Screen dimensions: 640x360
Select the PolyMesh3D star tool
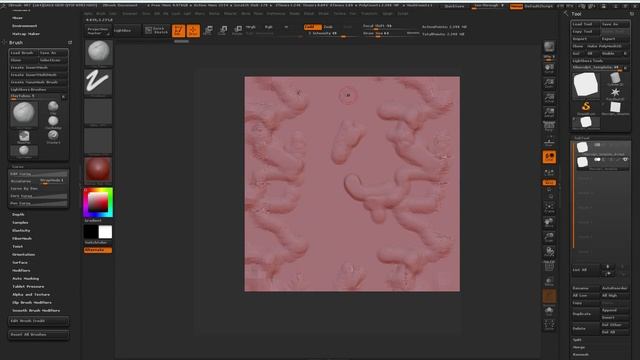point(615,93)
